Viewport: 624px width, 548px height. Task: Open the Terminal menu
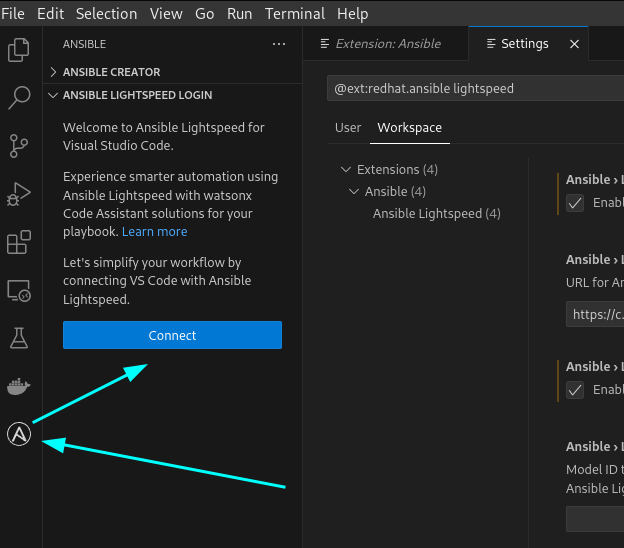click(295, 14)
